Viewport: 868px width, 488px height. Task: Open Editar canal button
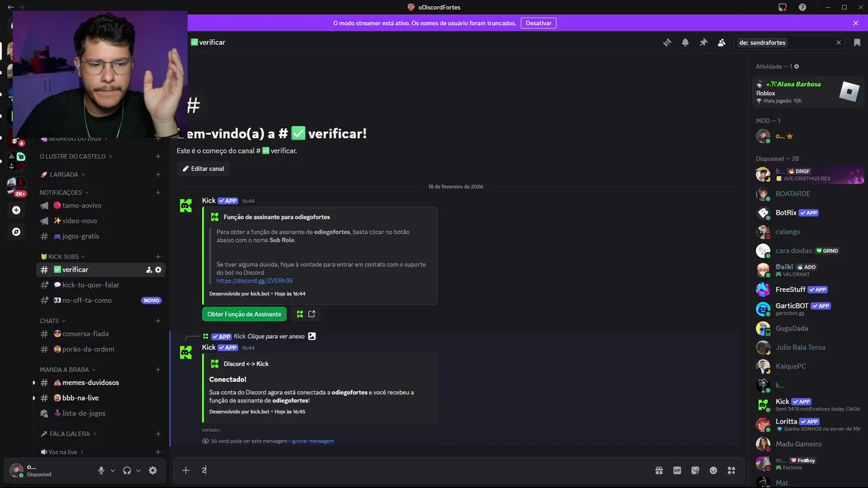203,169
